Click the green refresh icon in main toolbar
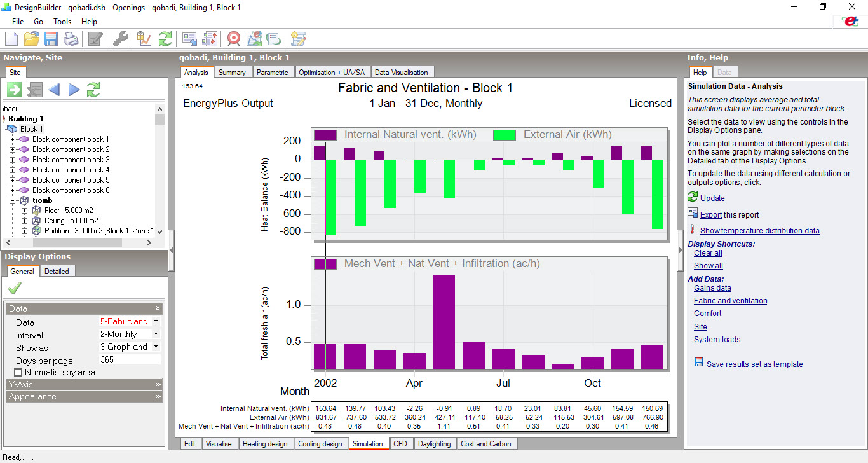 click(165, 39)
